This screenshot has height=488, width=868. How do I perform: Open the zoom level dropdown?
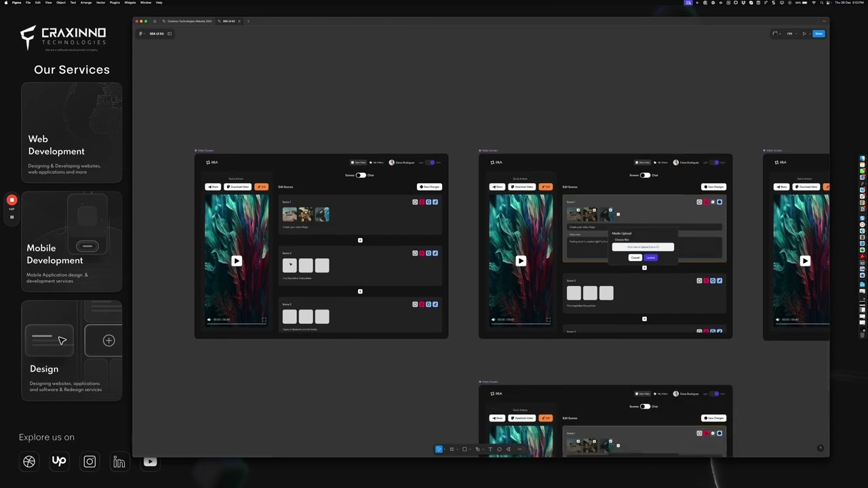792,34
